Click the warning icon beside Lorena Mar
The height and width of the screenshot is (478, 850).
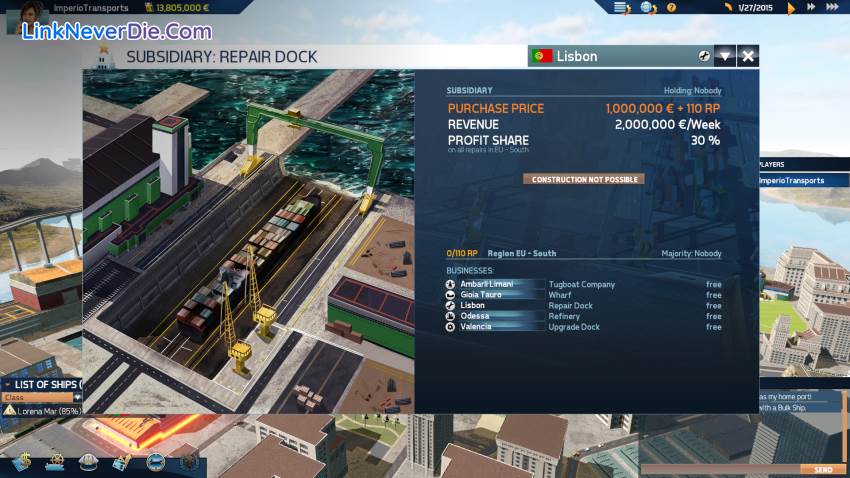9,411
